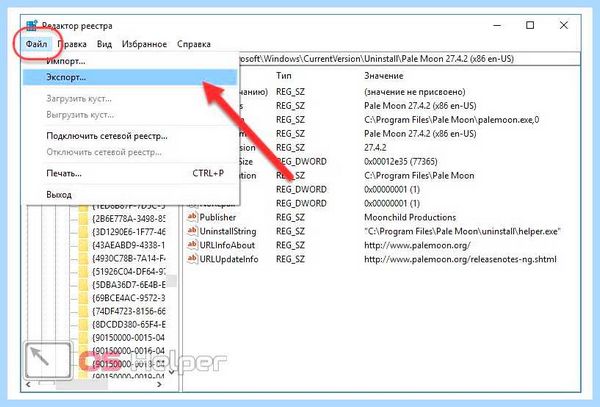Screen dimensions: 600x407
Task: Click the string icon beside URLUpdateInfo
Action: click(x=192, y=259)
